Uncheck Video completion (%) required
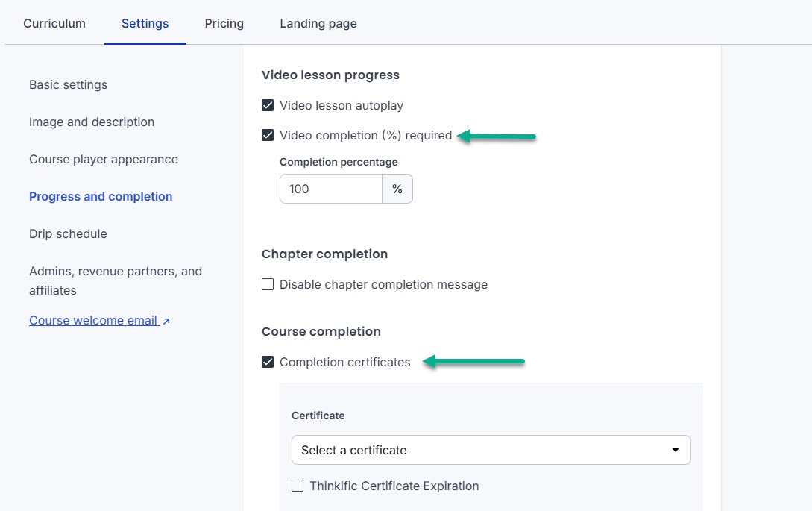 coord(268,135)
